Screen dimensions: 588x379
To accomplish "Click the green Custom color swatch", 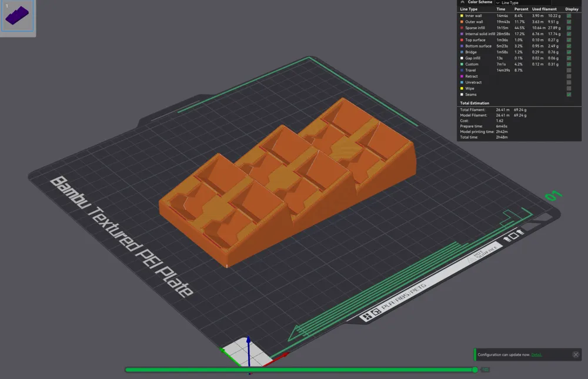I will (x=462, y=64).
